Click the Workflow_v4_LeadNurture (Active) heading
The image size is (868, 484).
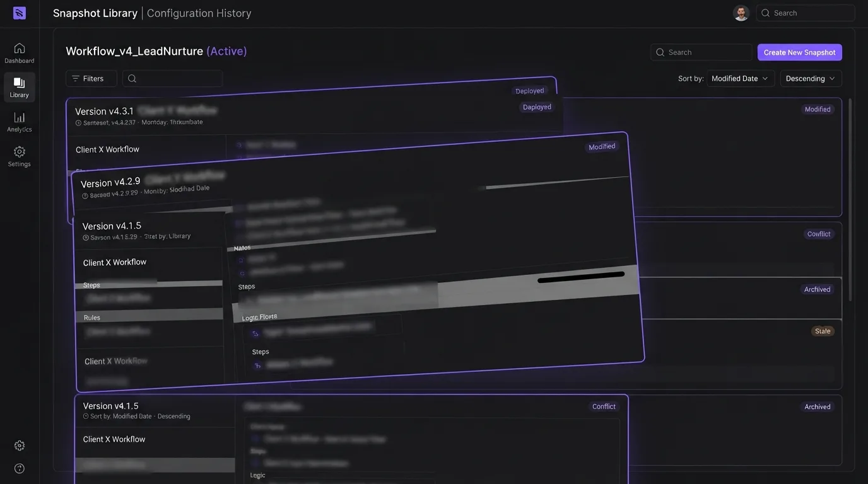point(156,51)
